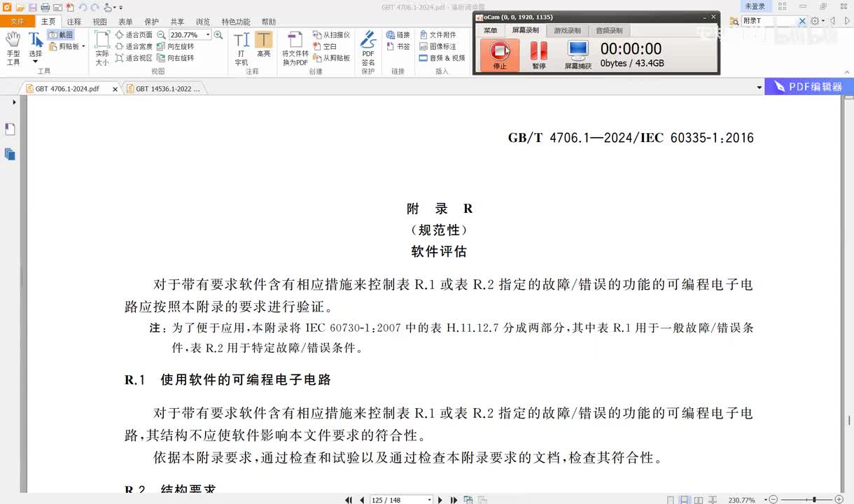Image resolution: width=854 pixels, height=504 pixels.
Task: Expand the left navigation panel arrow
Action: (x=13, y=102)
